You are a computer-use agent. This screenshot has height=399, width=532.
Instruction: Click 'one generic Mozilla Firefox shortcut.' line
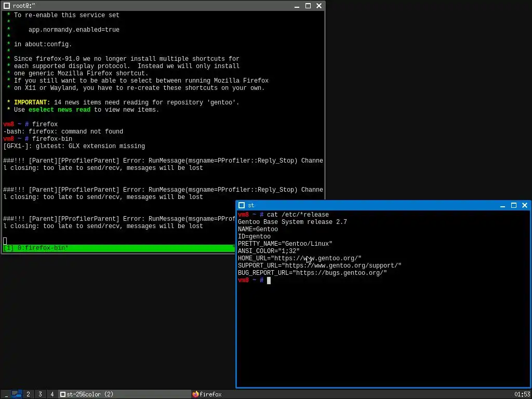[81, 73]
